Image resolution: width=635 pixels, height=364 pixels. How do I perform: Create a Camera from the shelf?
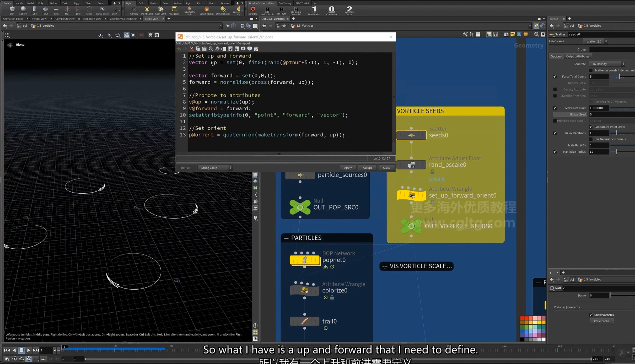coord(134,10)
